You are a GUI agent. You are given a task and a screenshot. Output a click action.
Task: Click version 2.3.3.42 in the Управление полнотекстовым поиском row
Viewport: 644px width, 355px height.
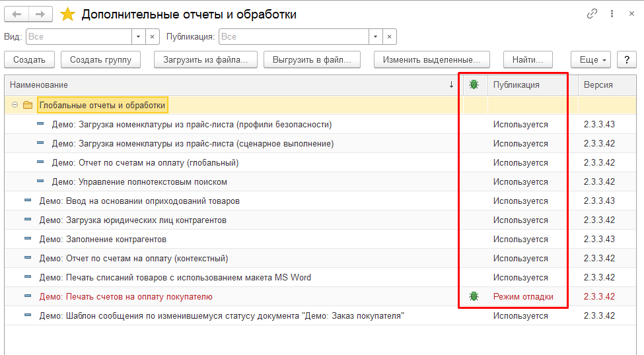[x=599, y=182]
